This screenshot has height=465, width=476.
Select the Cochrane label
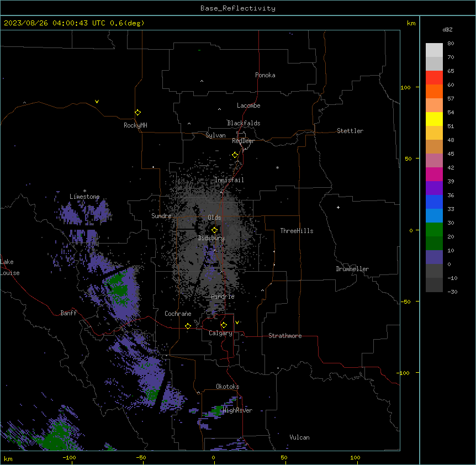[x=178, y=314]
